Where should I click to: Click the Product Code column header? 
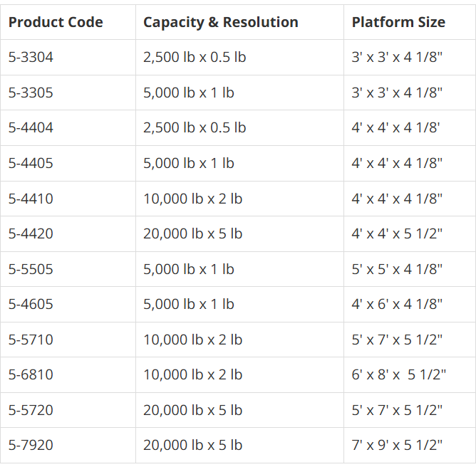pyautogui.click(x=56, y=22)
